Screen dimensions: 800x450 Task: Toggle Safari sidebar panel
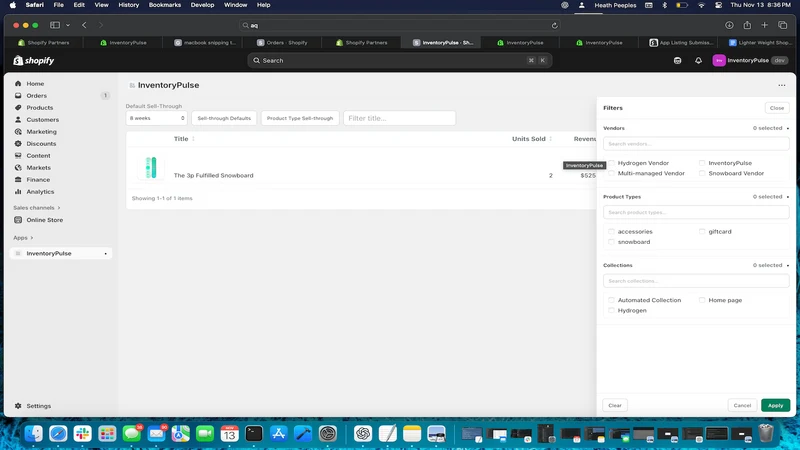[x=55, y=25]
